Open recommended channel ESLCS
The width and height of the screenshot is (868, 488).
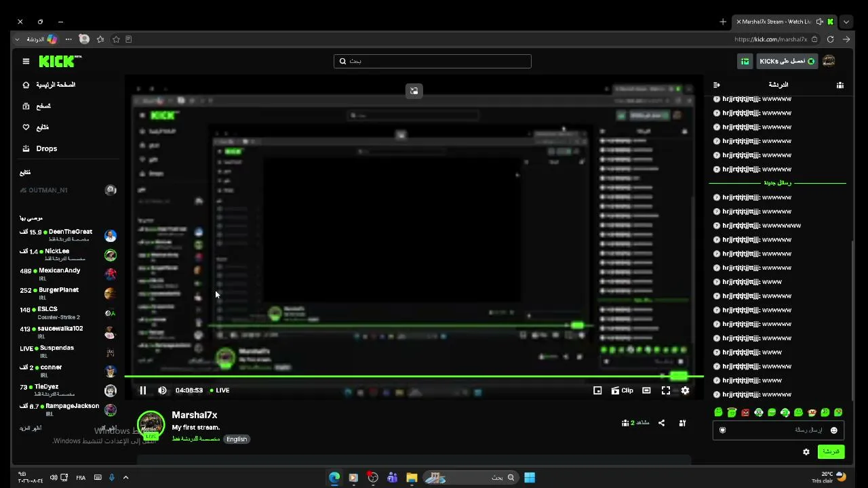click(x=68, y=312)
